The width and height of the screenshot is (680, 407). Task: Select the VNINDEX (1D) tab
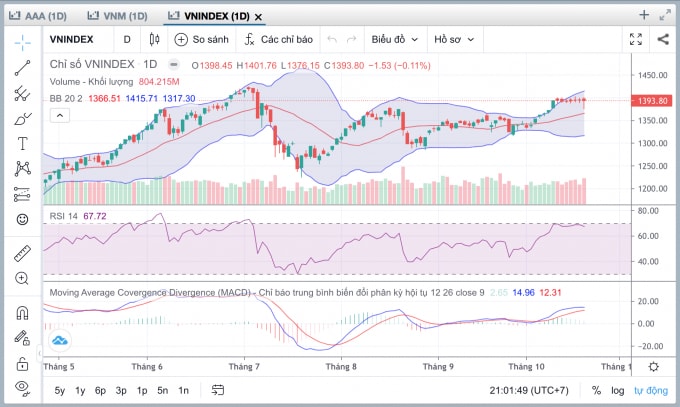tap(209, 16)
